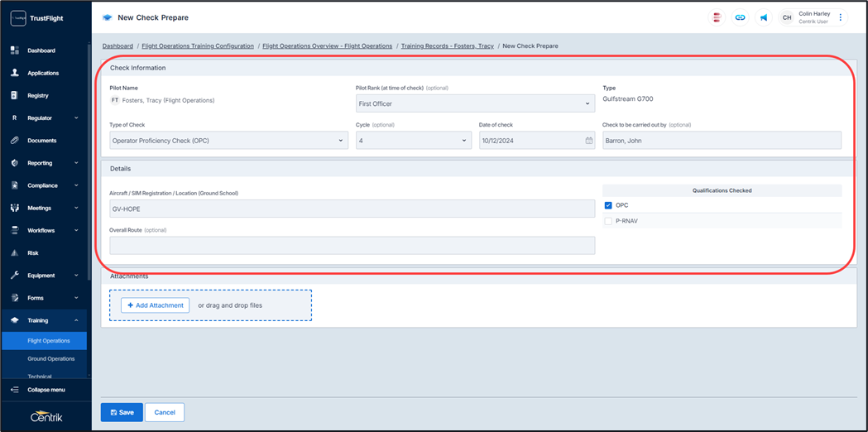Open the user menu three-dot icon
Viewport: 868px width, 432px height.
coord(841,17)
